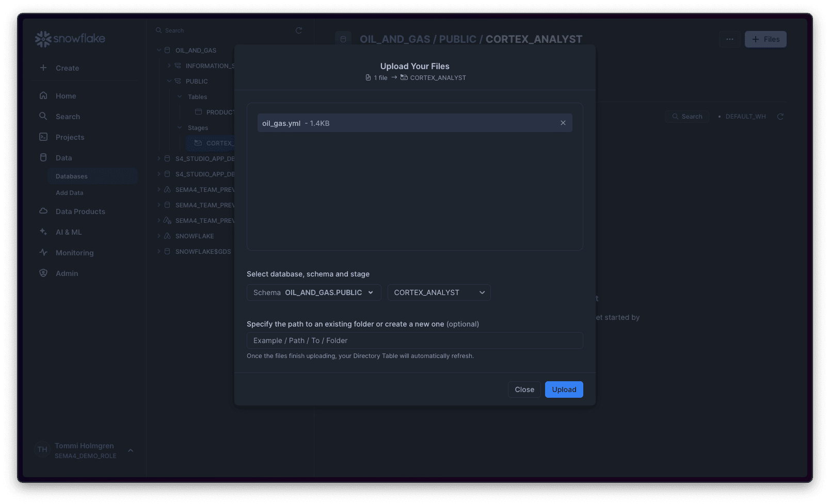Remove oil_gas.yml from the upload list

(x=563, y=123)
